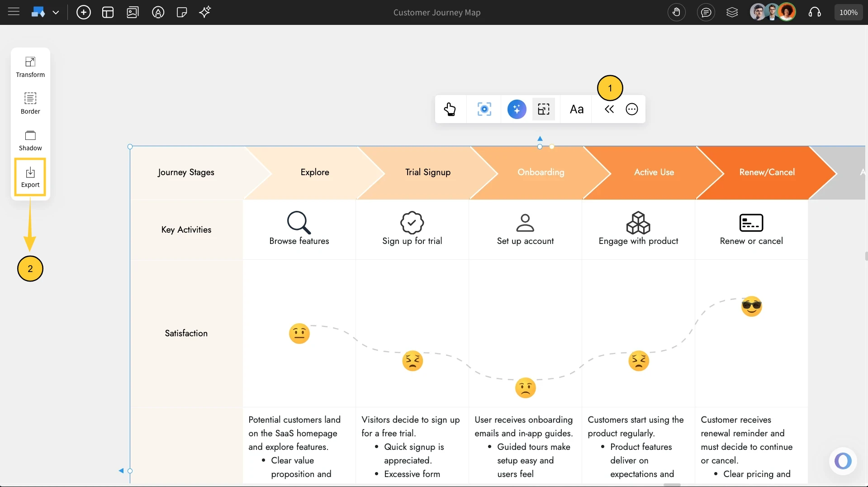868x487 pixels.
Task: Toggle the AI assistant button in floating toolbar
Action: click(517, 109)
